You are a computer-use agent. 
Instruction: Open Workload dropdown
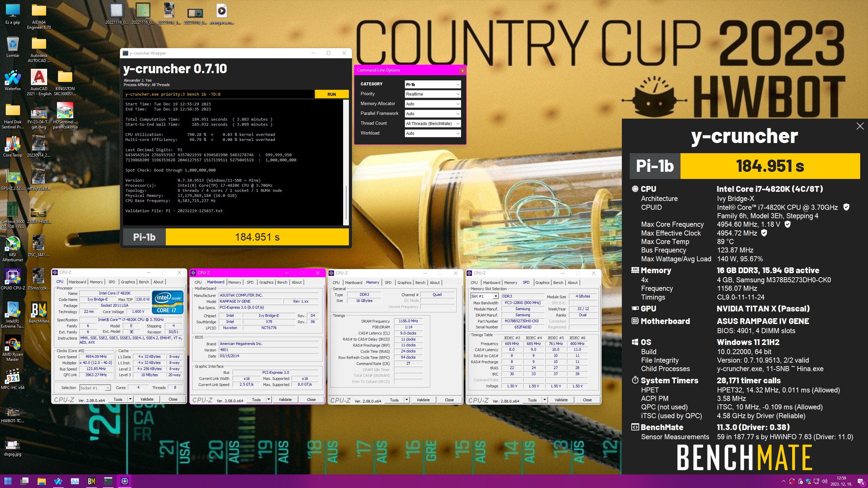(x=433, y=134)
